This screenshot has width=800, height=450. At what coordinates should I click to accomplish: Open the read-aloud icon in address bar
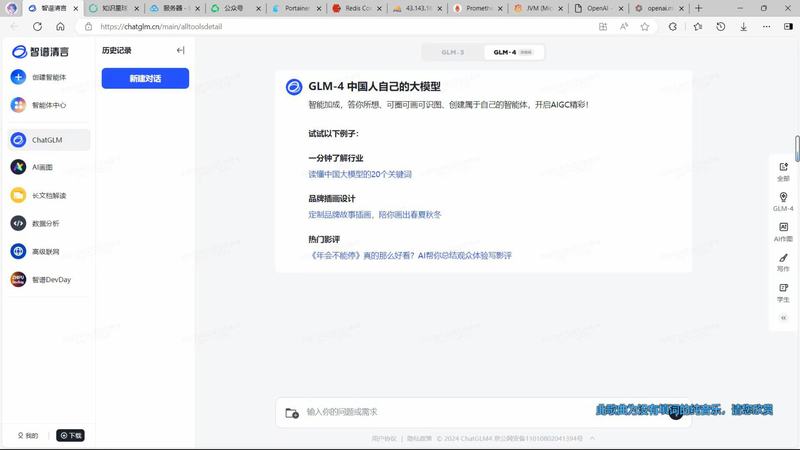pyautogui.click(x=623, y=27)
